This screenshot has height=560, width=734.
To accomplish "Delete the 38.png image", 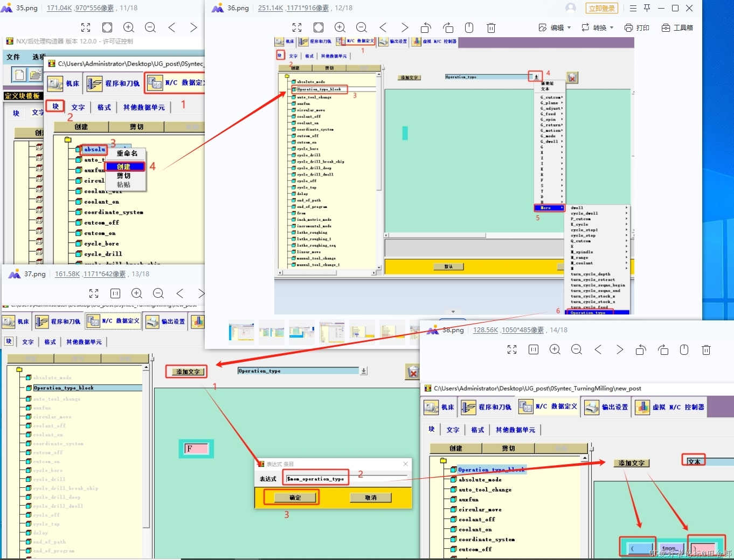I will click(x=706, y=350).
